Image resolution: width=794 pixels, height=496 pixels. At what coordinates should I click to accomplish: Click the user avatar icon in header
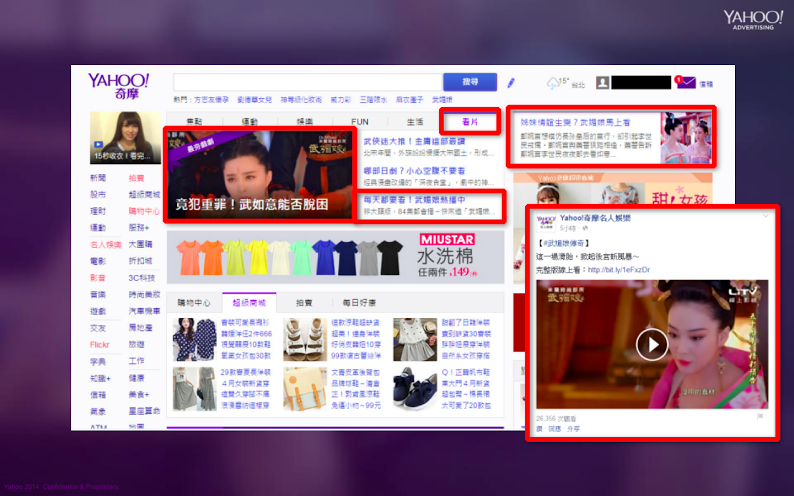(x=602, y=82)
